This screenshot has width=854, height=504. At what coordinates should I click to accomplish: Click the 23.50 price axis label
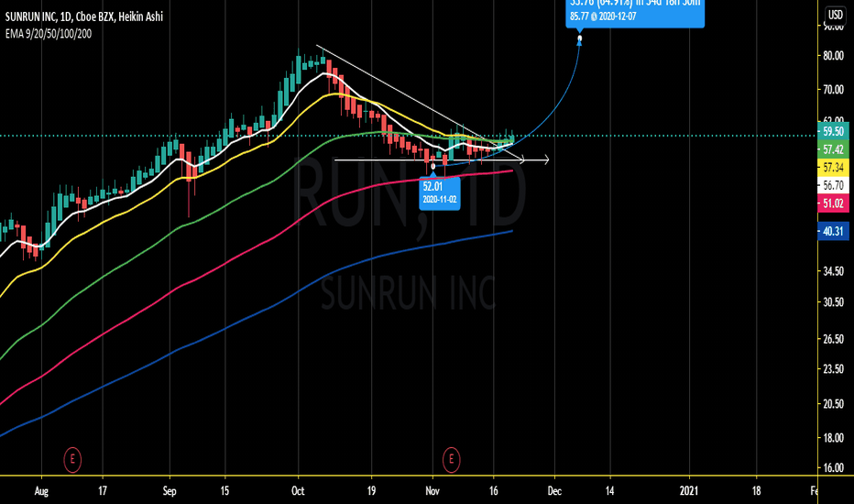(833, 369)
